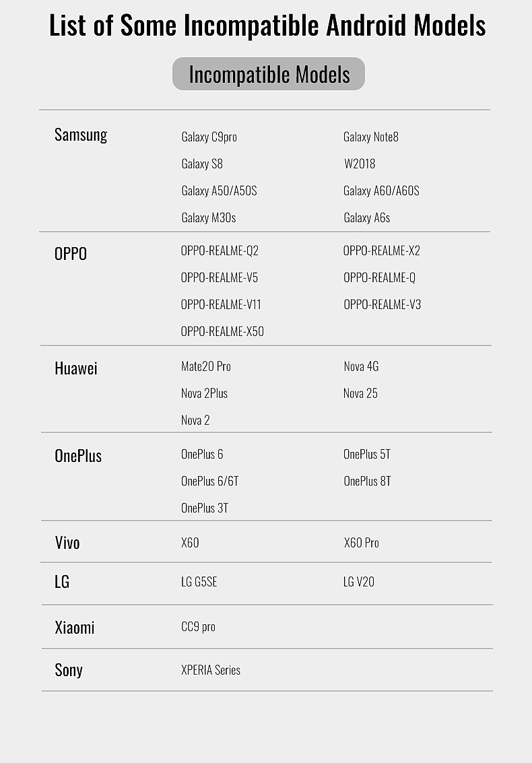Select the OPPO brand label
Viewport: 532px width, 763px height.
tap(71, 254)
